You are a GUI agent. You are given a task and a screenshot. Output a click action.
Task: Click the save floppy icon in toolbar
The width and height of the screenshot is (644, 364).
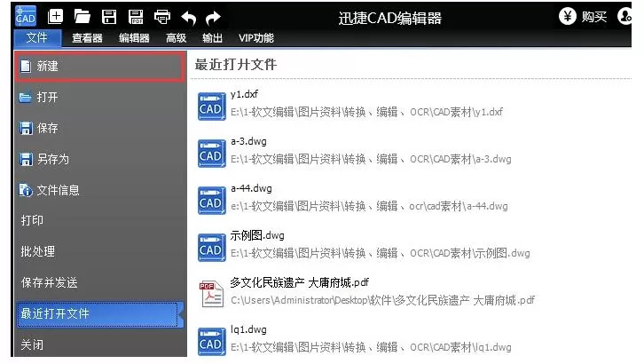coord(109,17)
